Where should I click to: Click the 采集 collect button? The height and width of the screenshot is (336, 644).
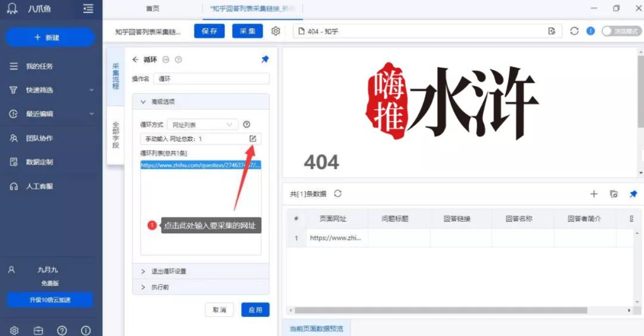coord(247,31)
